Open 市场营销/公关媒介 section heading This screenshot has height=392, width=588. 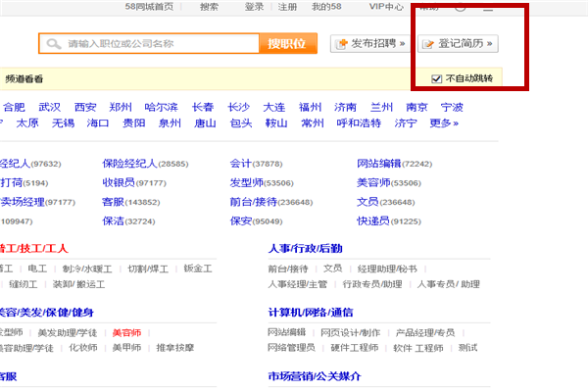click(x=315, y=376)
